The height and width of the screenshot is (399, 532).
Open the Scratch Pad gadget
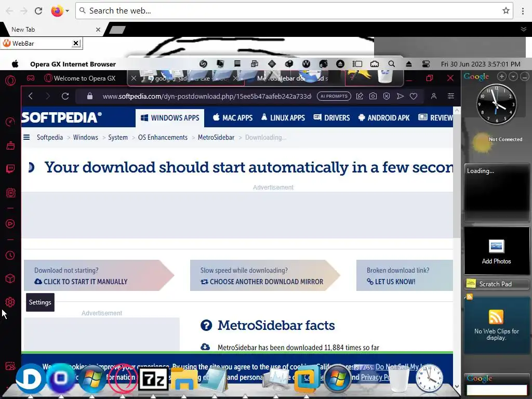[496, 284]
